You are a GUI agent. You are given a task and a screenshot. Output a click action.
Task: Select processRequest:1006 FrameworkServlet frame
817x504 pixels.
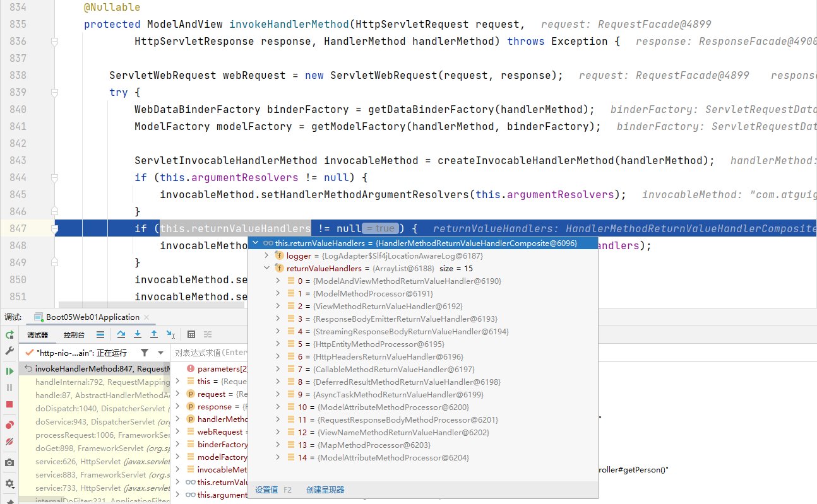tap(95, 435)
